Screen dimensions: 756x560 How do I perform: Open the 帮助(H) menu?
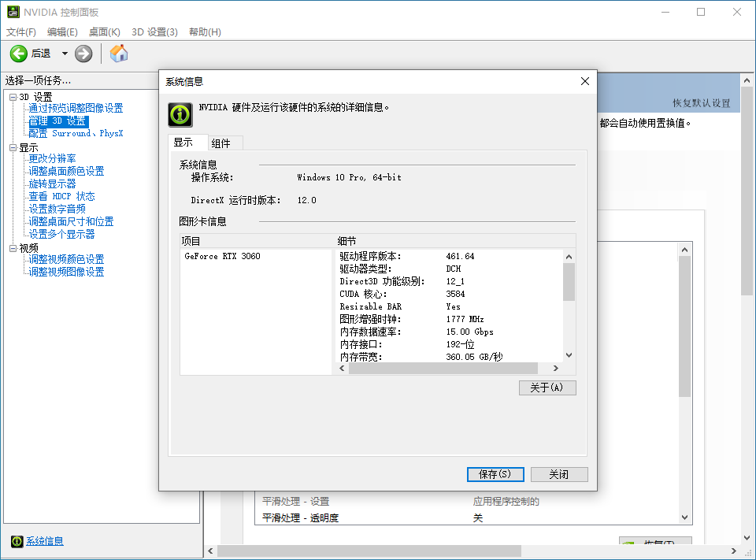(205, 32)
